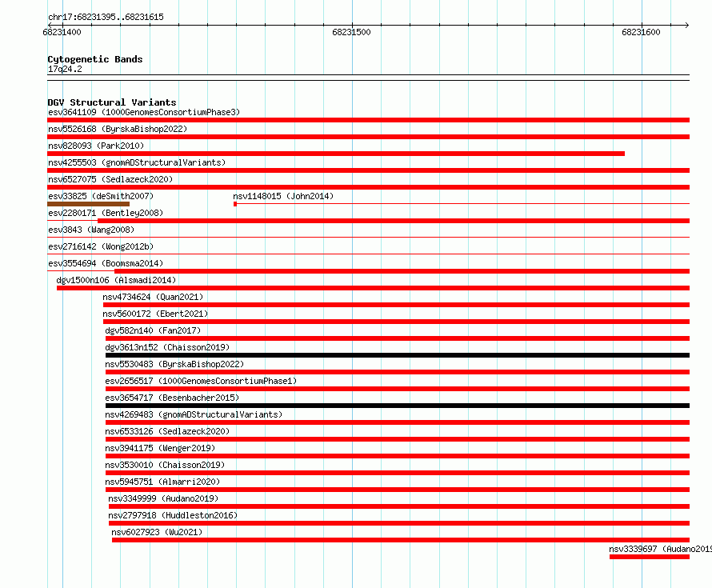The image size is (712, 588).
Task: Click the esv3641109 (1000GenomesConsortiumPhase3) variant label
Action: [144, 112]
